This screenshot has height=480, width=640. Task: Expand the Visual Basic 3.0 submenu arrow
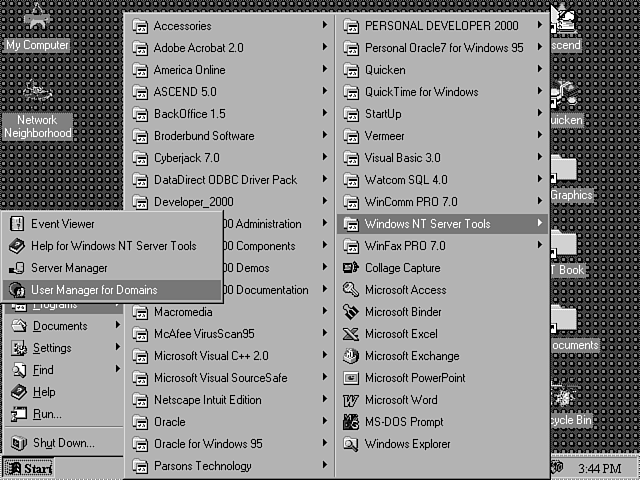[540, 158]
